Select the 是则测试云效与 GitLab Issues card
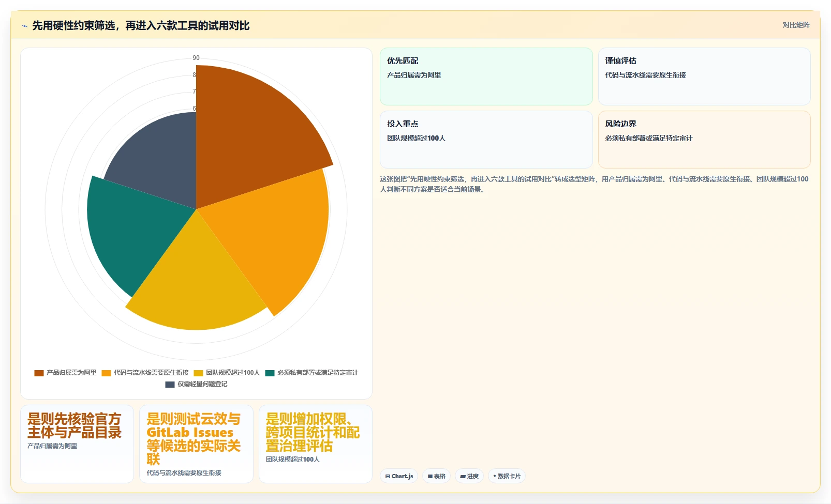 pos(196,444)
